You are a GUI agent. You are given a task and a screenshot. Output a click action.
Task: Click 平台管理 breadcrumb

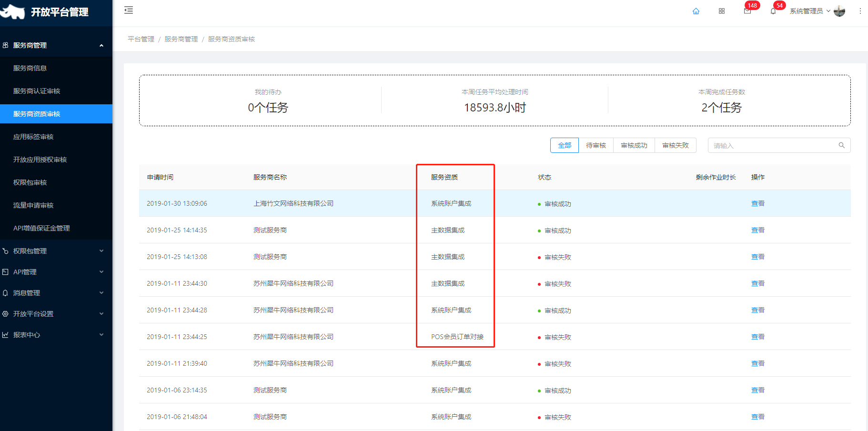click(141, 39)
